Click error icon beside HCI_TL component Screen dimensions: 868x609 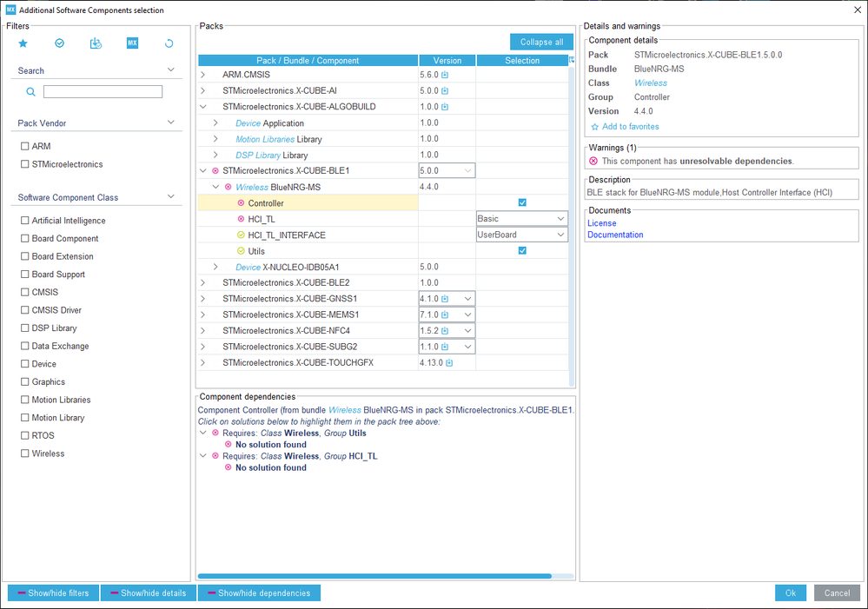click(241, 219)
